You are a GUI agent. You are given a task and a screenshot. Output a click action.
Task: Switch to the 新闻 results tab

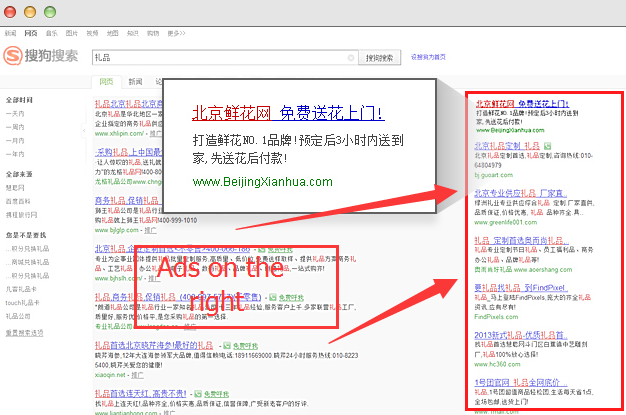click(x=135, y=82)
